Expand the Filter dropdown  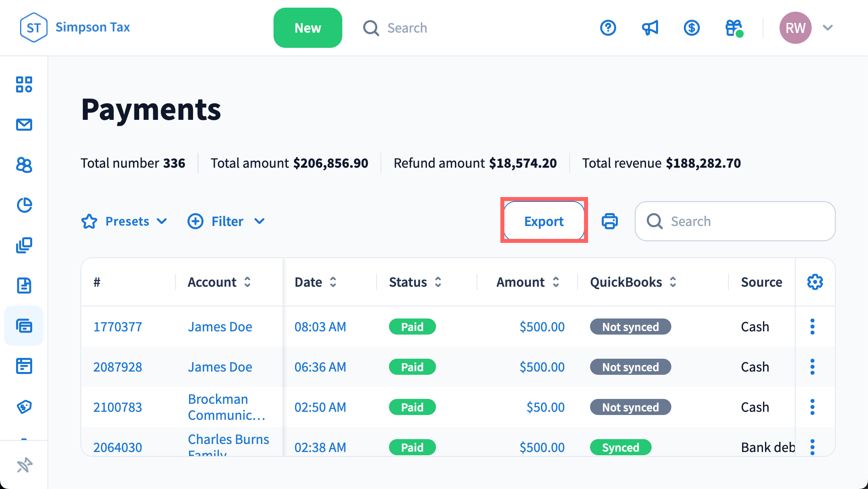[226, 221]
